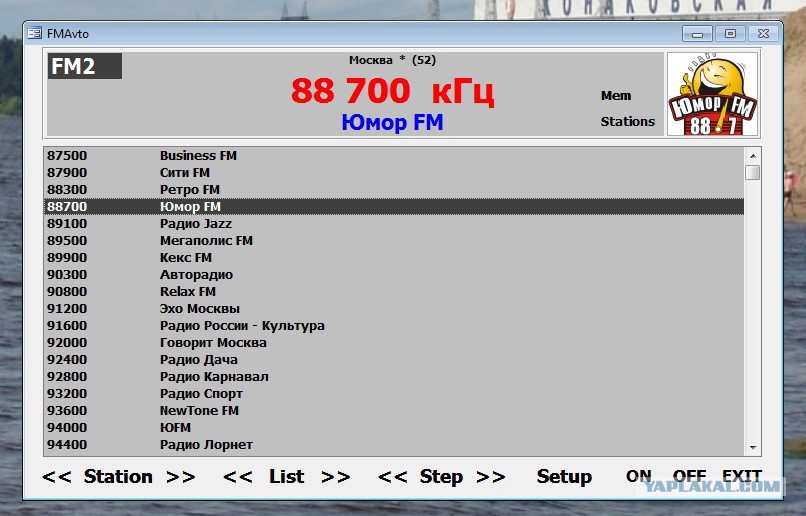Select Авторадио in the station list
806x516 pixels.
(x=394, y=274)
